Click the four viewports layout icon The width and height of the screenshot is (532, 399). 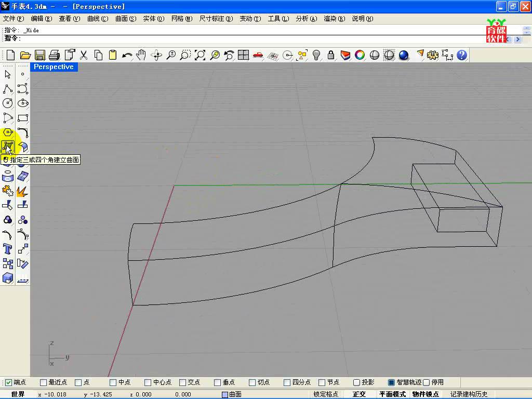pyautogui.click(x=243, y=55)
